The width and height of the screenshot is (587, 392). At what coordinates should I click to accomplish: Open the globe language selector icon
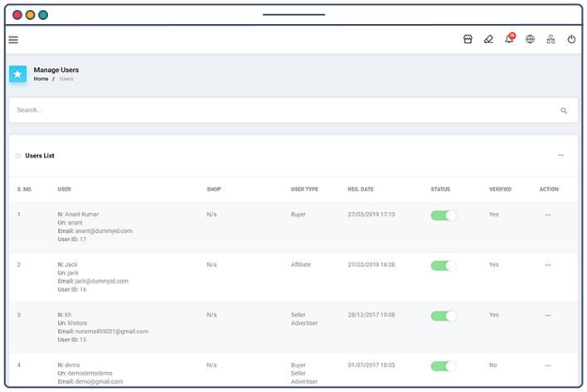[x=530, y=39]
